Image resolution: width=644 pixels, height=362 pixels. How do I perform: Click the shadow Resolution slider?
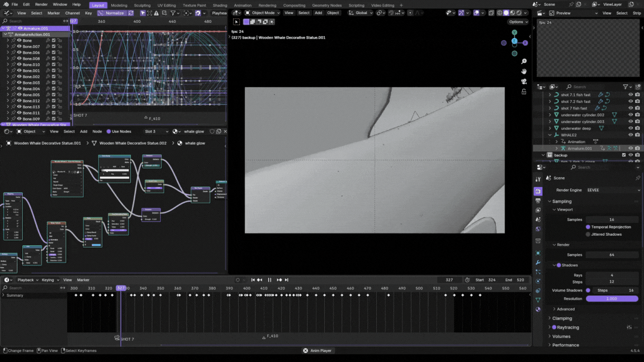pos(612,299)
